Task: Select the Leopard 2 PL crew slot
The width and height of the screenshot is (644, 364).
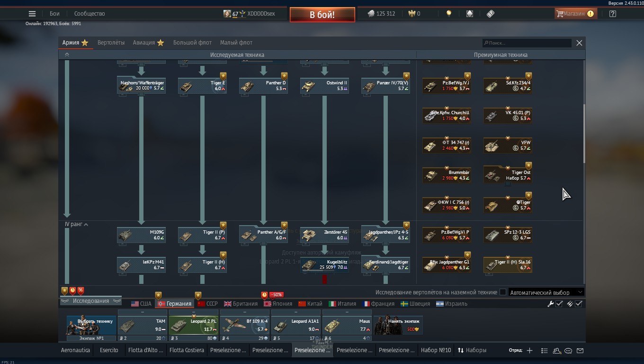Action: (194, 326)
